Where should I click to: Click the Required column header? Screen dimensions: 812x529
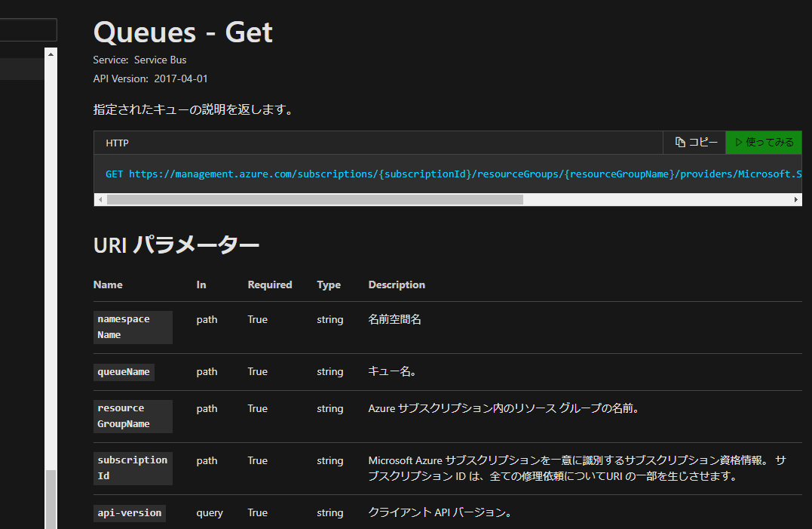pyautogui.click(x=270, y=285)
